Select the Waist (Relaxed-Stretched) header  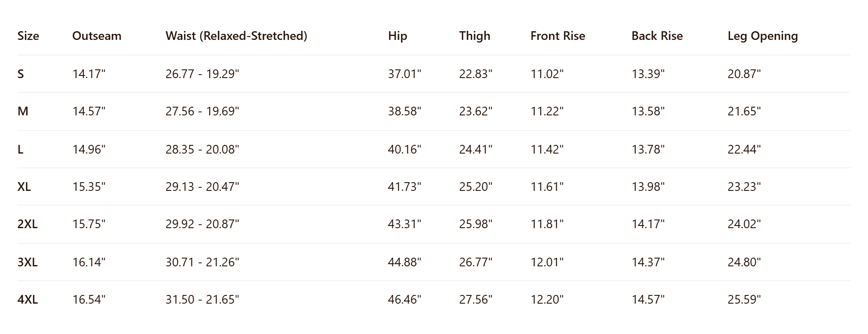[x=236, y=36]
